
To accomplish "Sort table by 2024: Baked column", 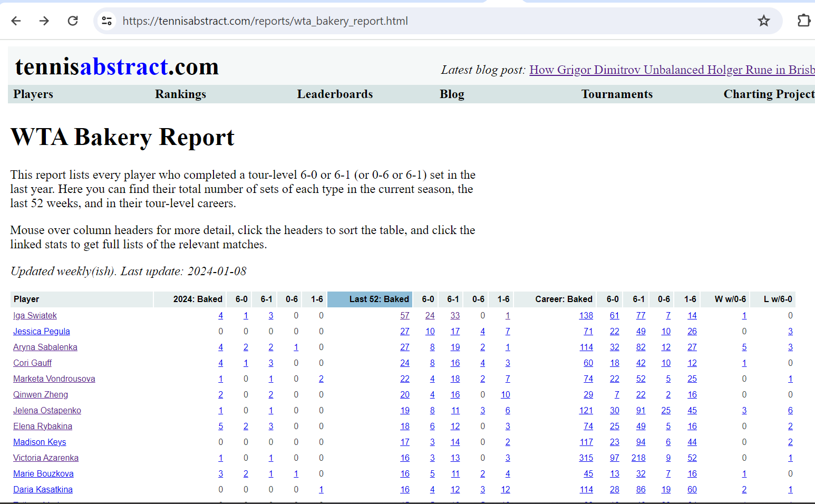I will coord(198,299).
